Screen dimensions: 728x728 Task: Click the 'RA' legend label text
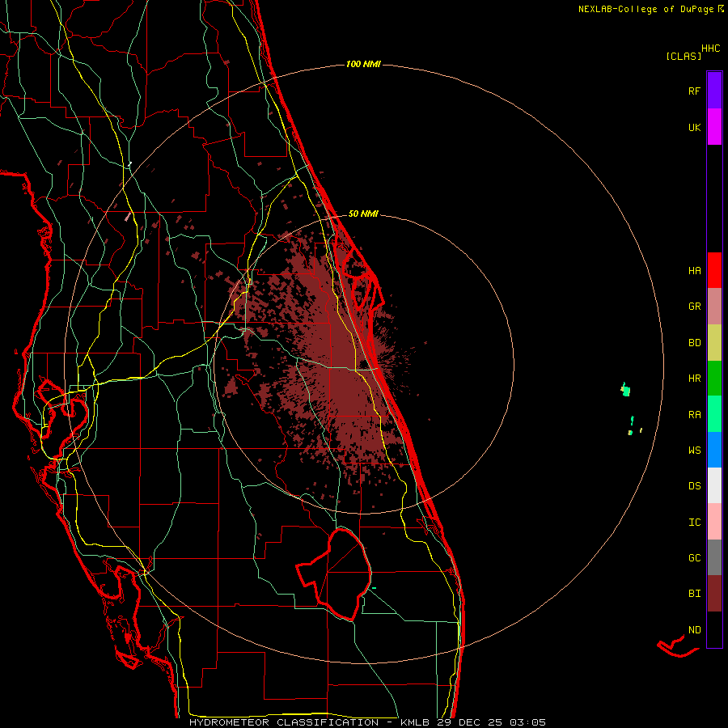coord(694,415)
